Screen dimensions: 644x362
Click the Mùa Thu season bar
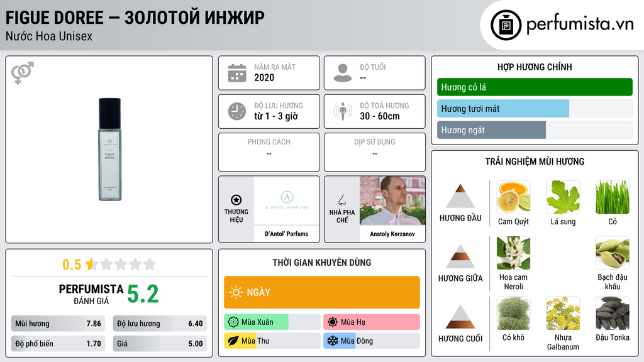[272, 341]
